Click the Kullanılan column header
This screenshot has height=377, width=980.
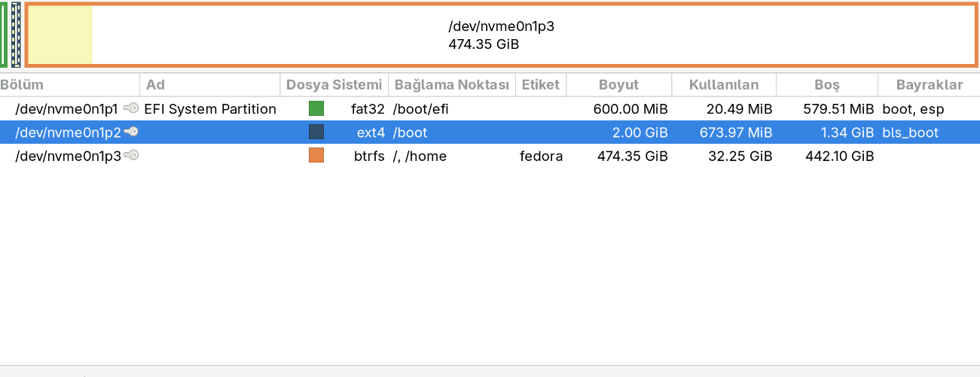[x=723, y=85]
